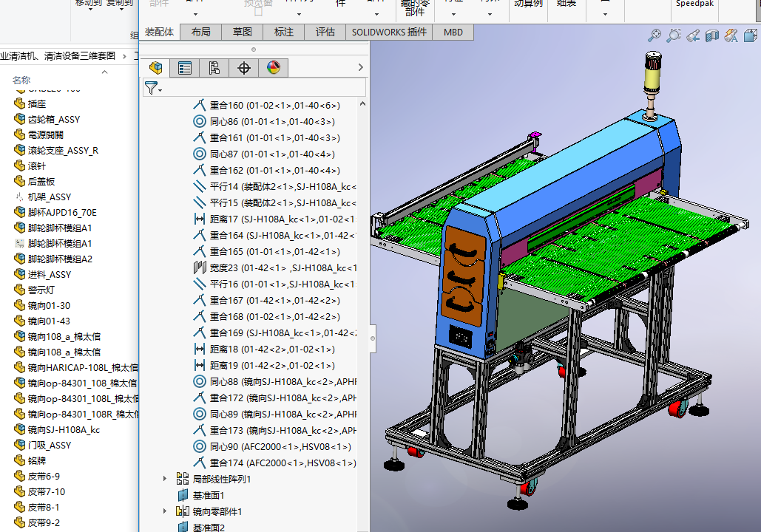The image size is (761, 532).
Task: Open the DisplayManager color ball tab
Action: [274, 68]
